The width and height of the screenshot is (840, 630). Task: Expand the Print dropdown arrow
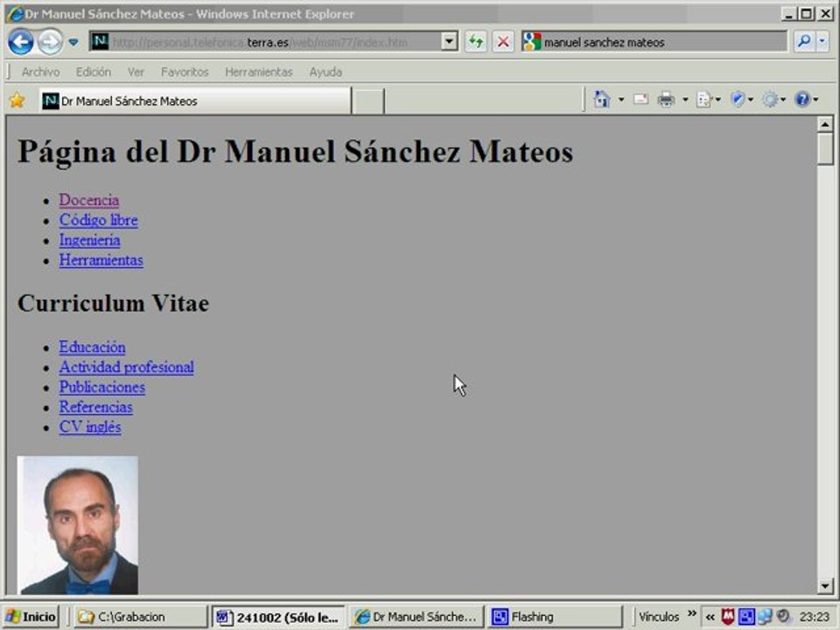[x=684, y=100]
